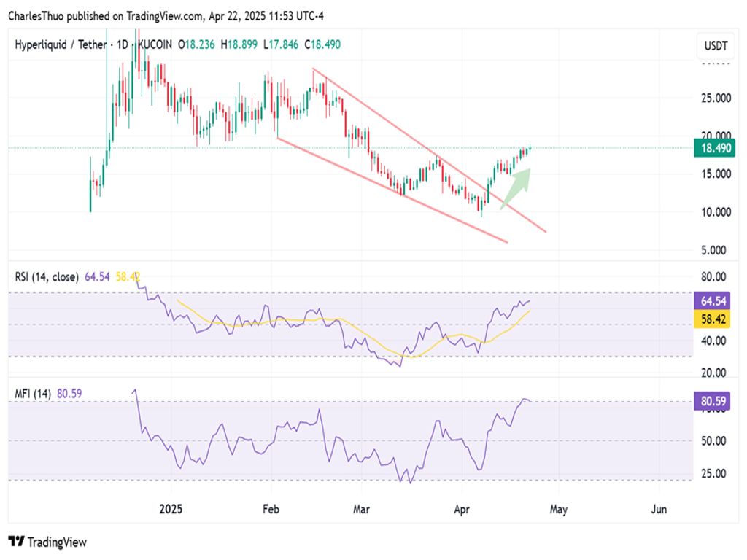Click the TradingView logo icon
The image size is (747, 560).
click(16, 542)
